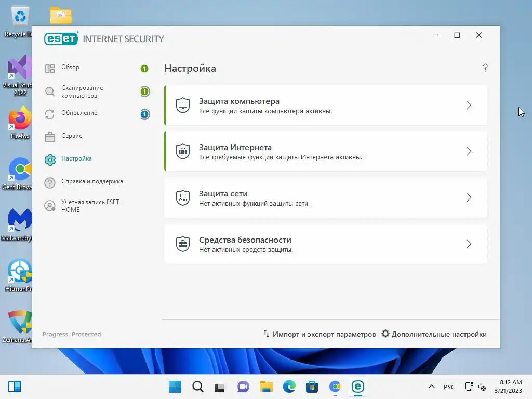Switch the РУС input language indicator
Image resolution: width=532 pixels, height=399 pixels.
[x=449, y=387]
